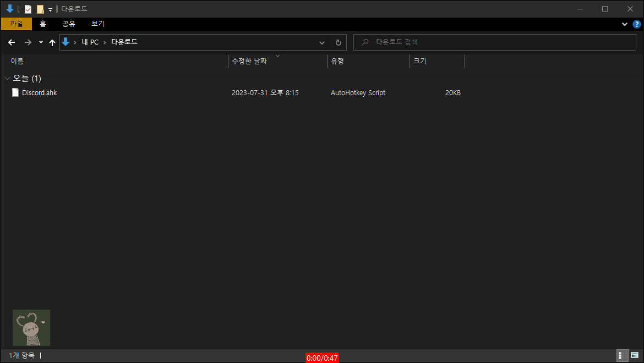
Task: Click the title bar download arrow icon
Action: pos(10,9)
